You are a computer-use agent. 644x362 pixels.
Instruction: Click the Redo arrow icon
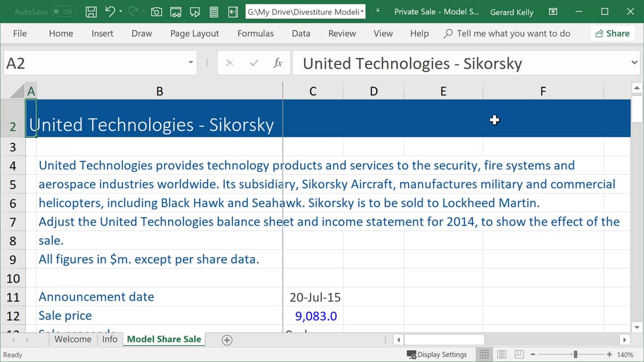tap(134, 11)
